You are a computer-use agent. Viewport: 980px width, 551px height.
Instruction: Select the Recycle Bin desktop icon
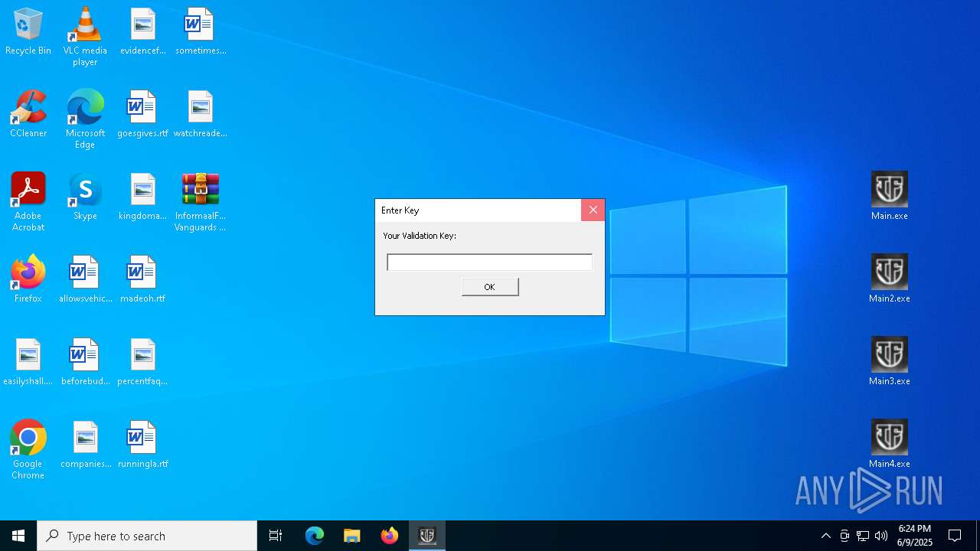click(28, 32)
